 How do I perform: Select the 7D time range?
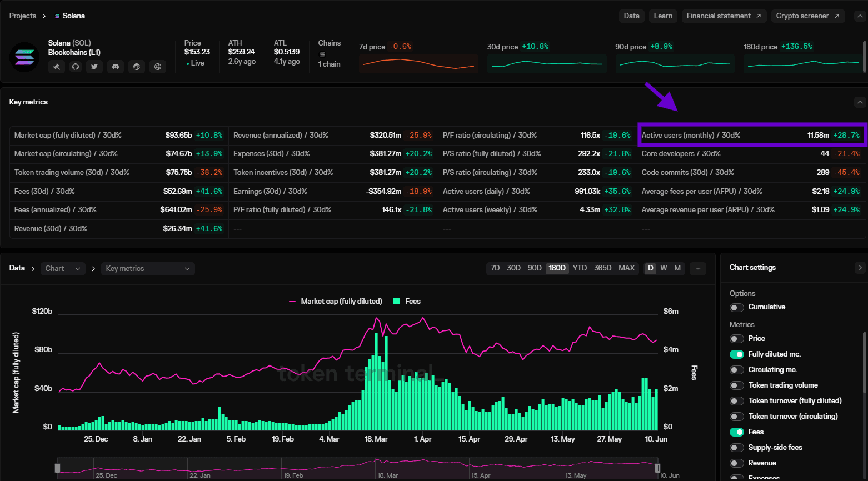[495, 268]
